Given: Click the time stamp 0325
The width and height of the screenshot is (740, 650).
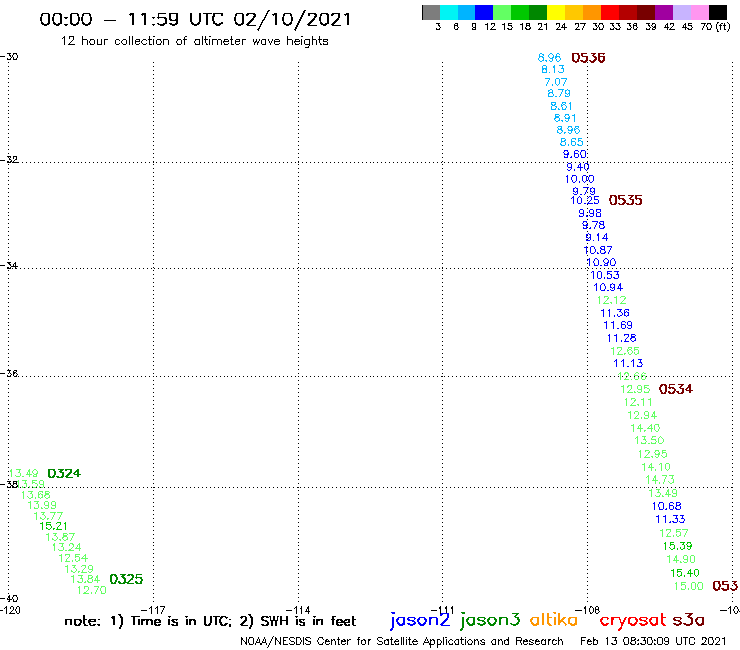Looking at the screenshot, I should tap(126, 579).
